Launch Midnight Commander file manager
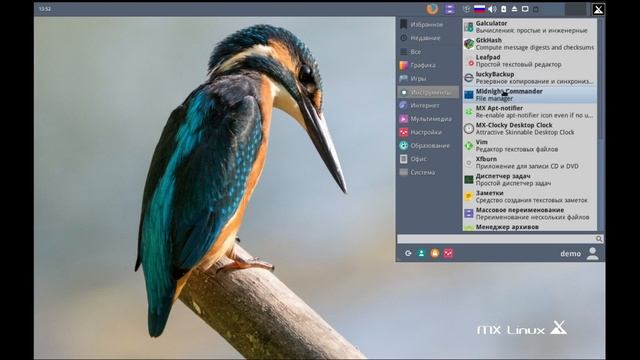The height and width of the screenshot is (360, 640). coord(529,95)
